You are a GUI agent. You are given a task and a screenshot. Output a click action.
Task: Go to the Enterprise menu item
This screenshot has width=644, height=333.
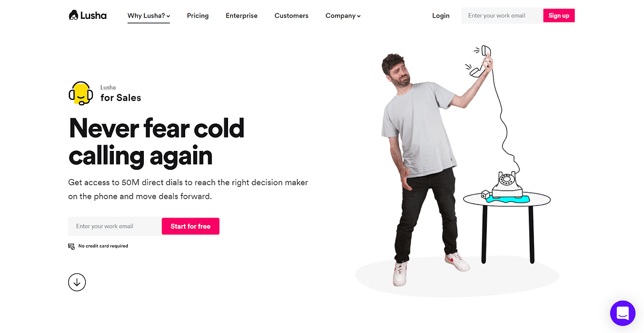(x=241, y=16)
